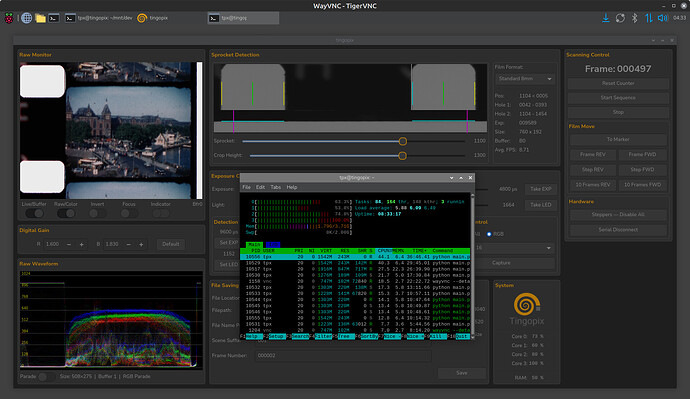Click the Take LED button
Viewport: 690px width, 399px height.
(541, 205)
